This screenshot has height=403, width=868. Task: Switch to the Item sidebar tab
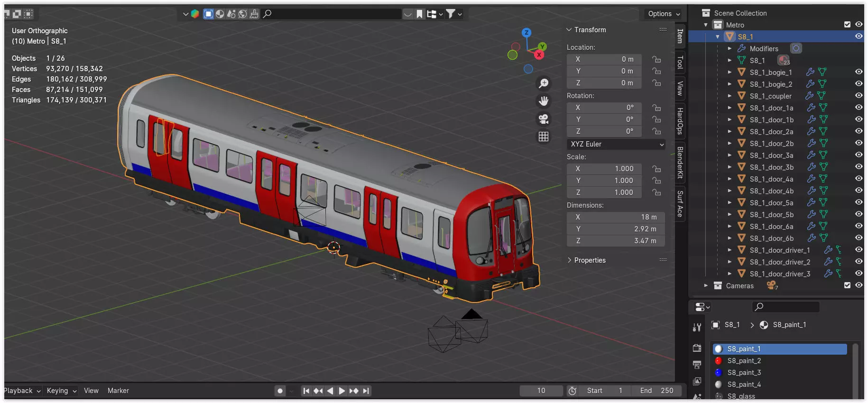680,36
